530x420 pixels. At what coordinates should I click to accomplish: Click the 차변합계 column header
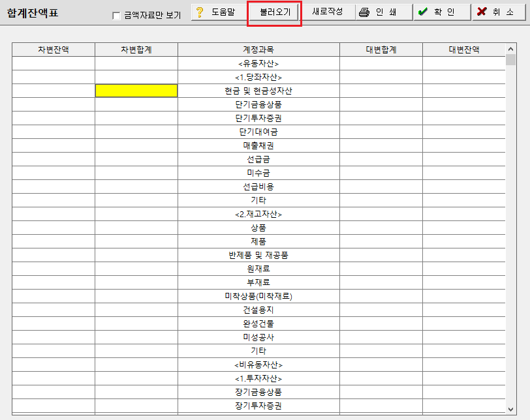click(136, 50)
